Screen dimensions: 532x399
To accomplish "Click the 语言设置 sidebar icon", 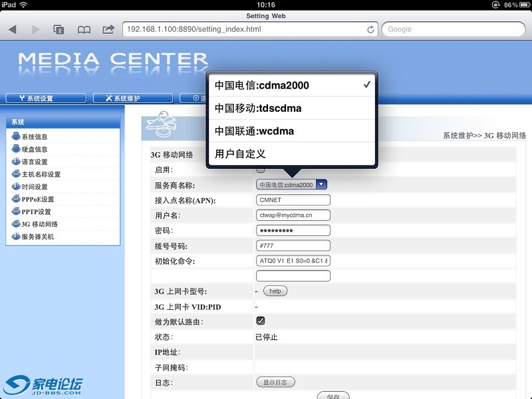I will [x=16, y=161].
